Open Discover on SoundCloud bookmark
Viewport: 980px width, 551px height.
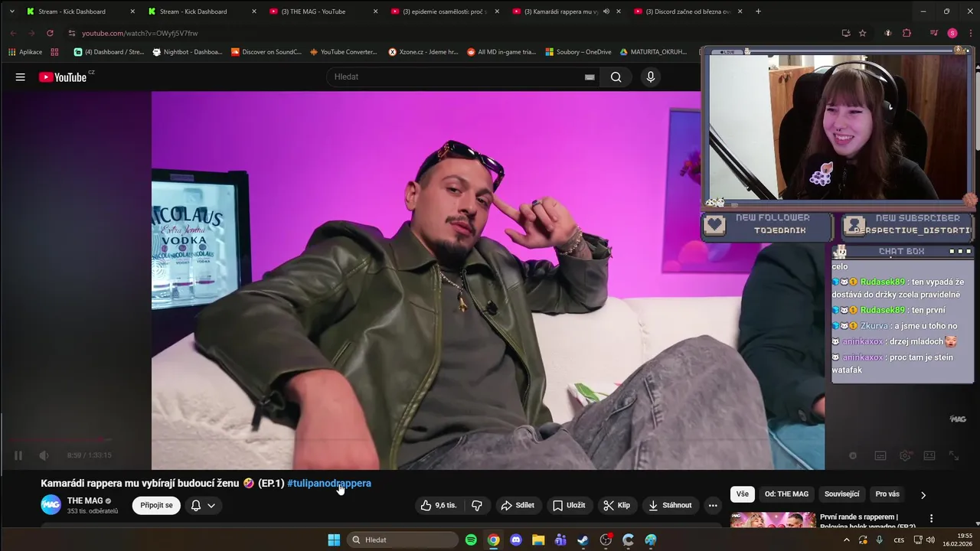click(x=266, y=52)
